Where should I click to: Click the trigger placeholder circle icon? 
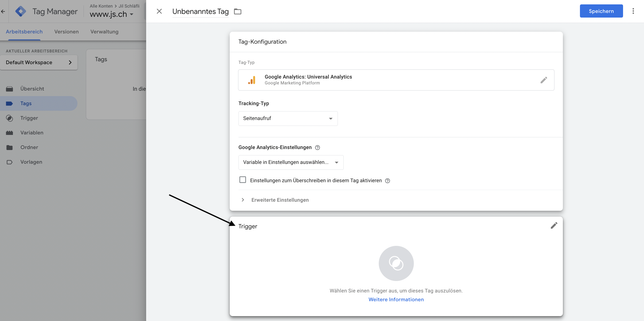pos(396,263)
